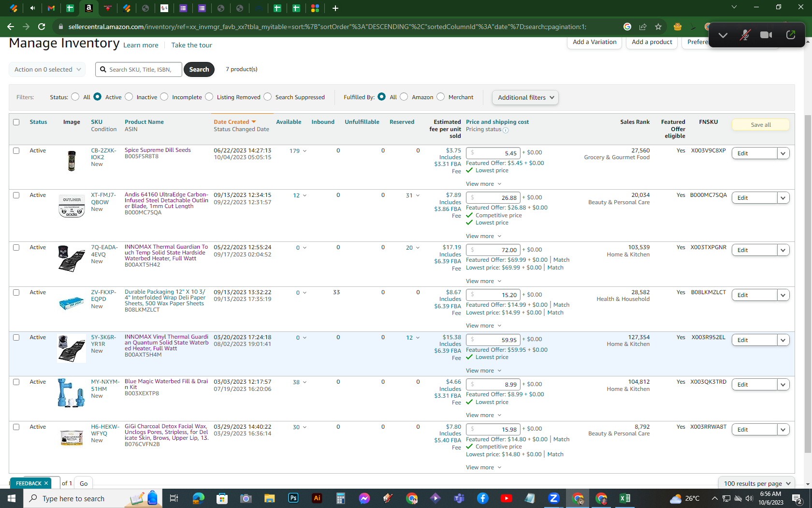The height and width of the screenshot is (508, 812).
Task: Open the Take the tour link
Action: click(x=191, y=45)
